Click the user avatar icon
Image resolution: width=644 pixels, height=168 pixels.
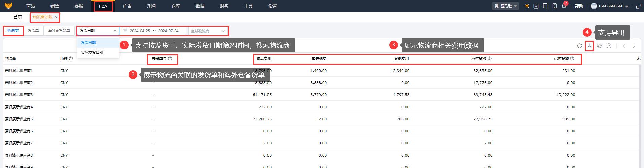(x=594, y=6)
